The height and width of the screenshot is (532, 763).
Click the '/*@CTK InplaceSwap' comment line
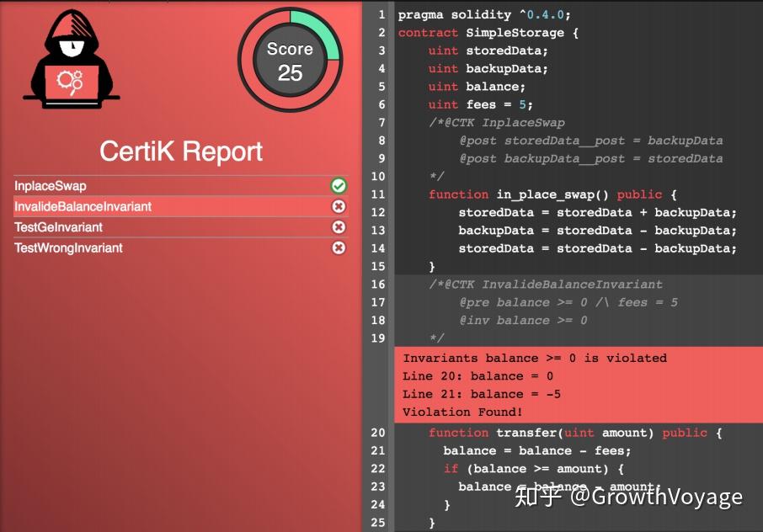pos(497,123)
